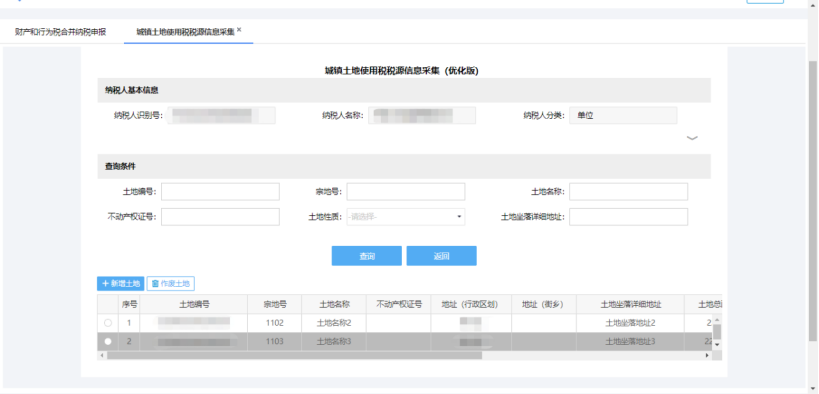Click 土地编号 column header

pos(194,304)
